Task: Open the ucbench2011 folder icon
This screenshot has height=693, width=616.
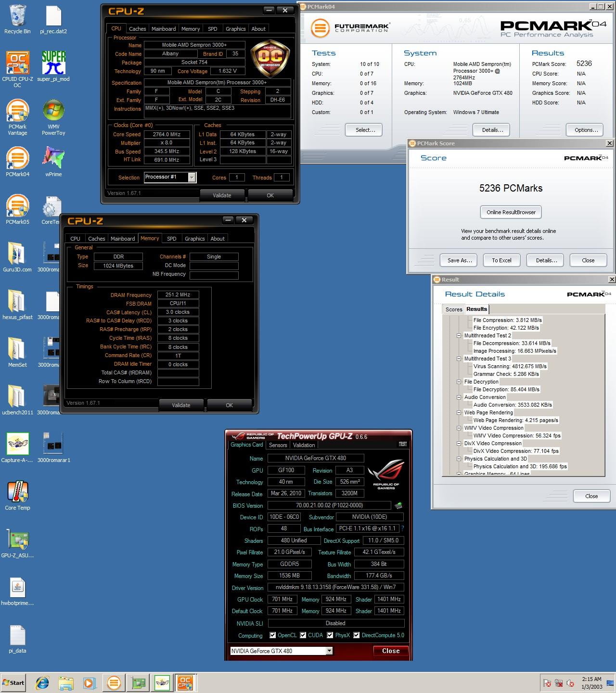Action: pos(17,400)
